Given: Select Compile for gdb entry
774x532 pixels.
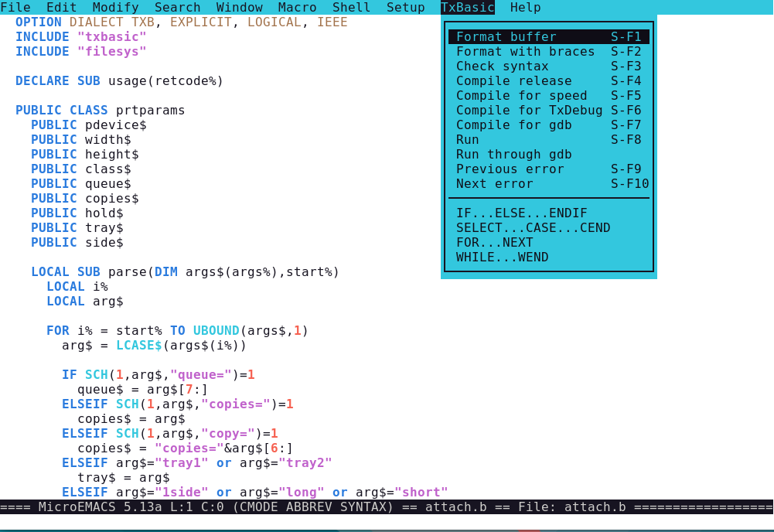Looking at the screenshot, I should pyautogui.click(x=548, y=124).
